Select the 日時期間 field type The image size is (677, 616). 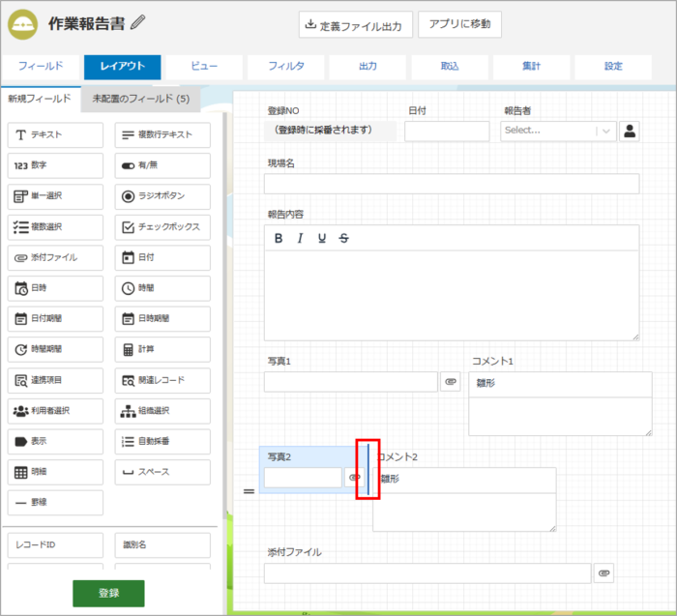pos(162,319)
